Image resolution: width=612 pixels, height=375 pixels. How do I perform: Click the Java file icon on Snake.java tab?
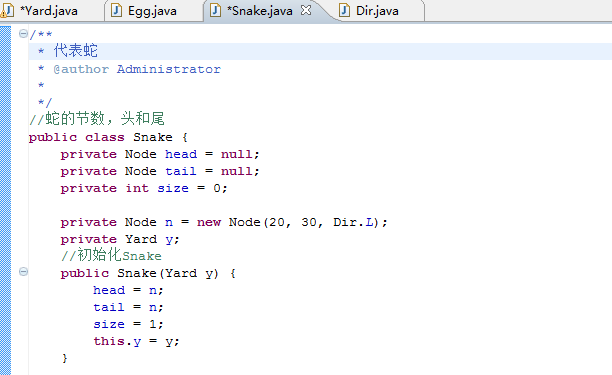tap(215, 11)
